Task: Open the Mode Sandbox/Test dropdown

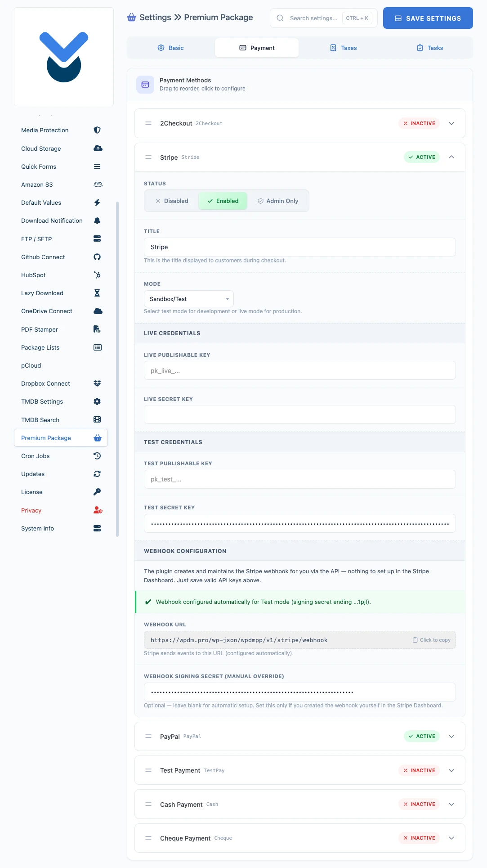Action: [x=189, y=299]
